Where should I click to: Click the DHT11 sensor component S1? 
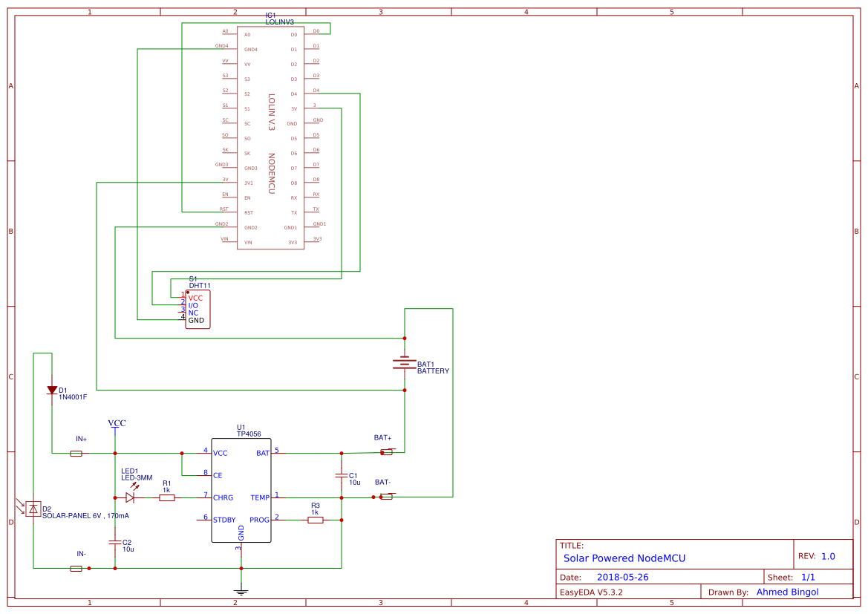coord(197,308)
